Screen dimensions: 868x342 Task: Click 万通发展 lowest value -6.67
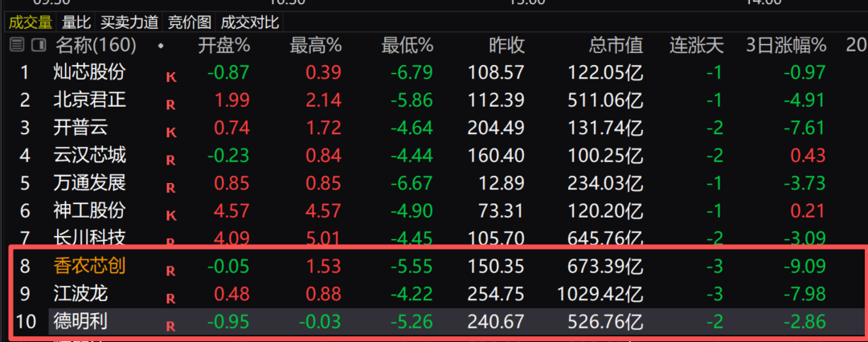(411, 183)
